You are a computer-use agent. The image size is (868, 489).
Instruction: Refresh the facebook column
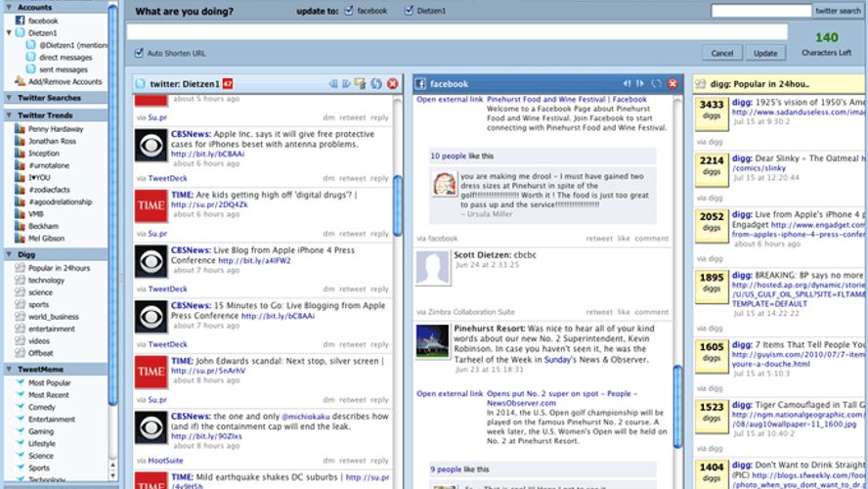coord(657,84)
